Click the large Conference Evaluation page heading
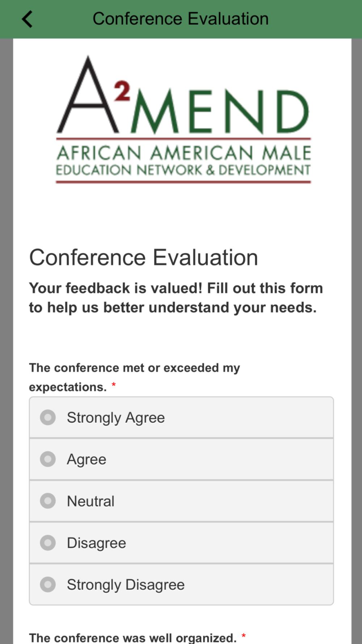 pos(143,258)
